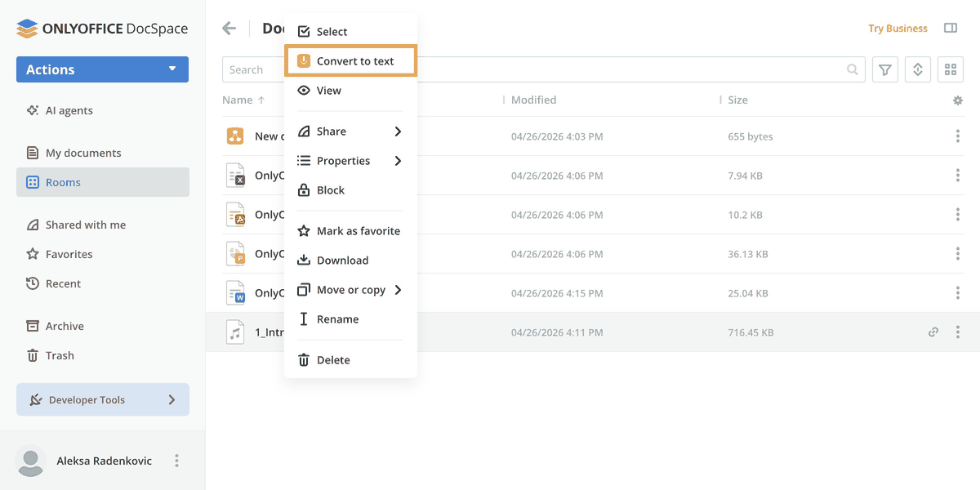Choose Download in context menu
980x490 pixels.
click(351, 261)
